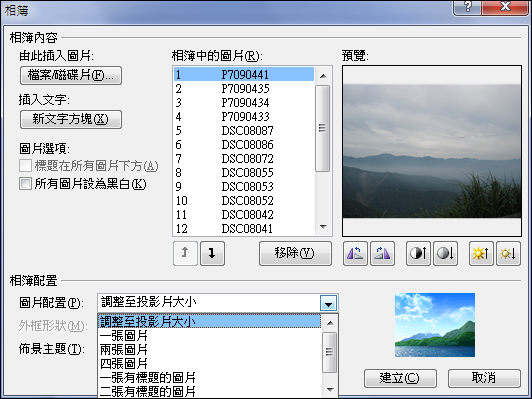Viewport: 532px width, 399px height.
Task: Decrease brightness sun icon
Action: (x=508, y=253)
